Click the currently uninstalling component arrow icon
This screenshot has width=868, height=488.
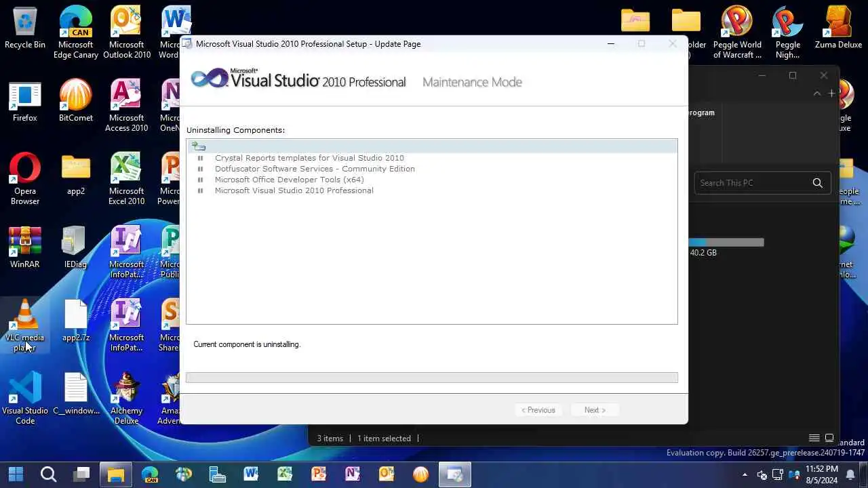click(199, 146)
